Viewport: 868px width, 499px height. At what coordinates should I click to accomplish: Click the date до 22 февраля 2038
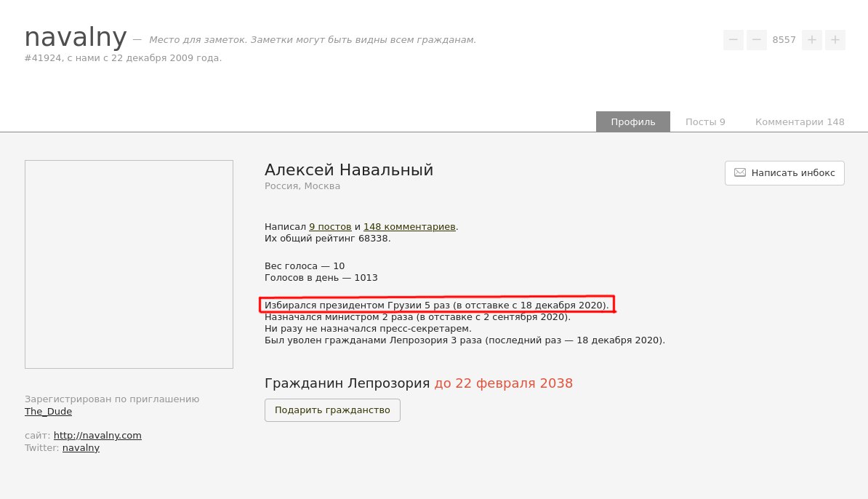coord(503,383)
